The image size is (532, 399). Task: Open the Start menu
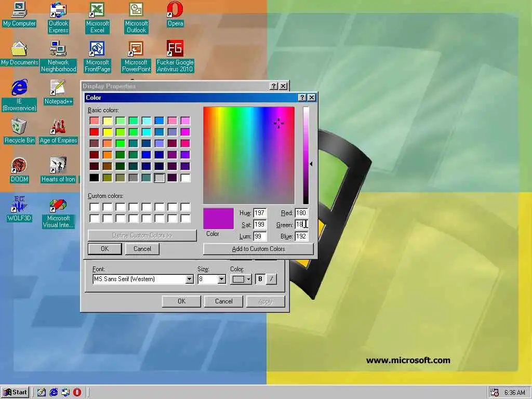pos(15,392)
